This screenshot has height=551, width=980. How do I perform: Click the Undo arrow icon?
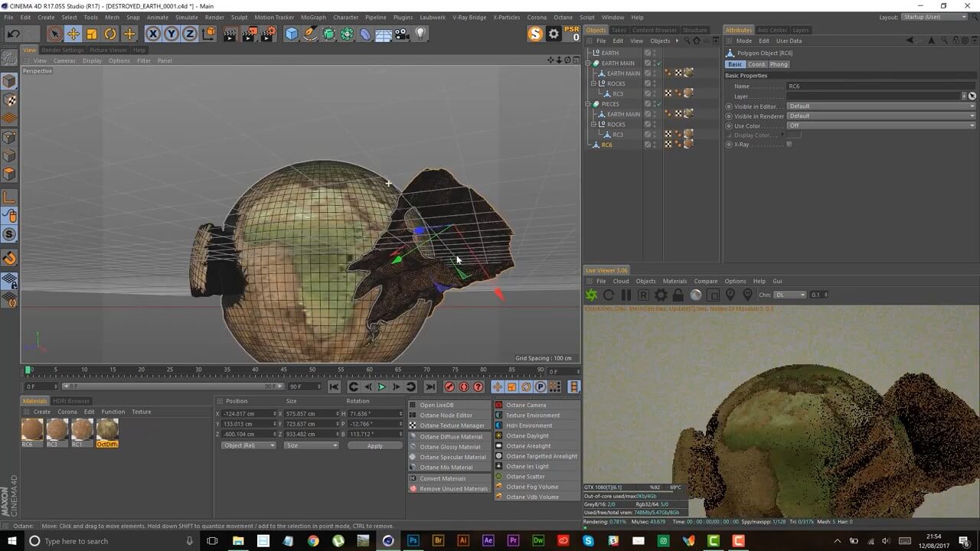pos(14,34)
